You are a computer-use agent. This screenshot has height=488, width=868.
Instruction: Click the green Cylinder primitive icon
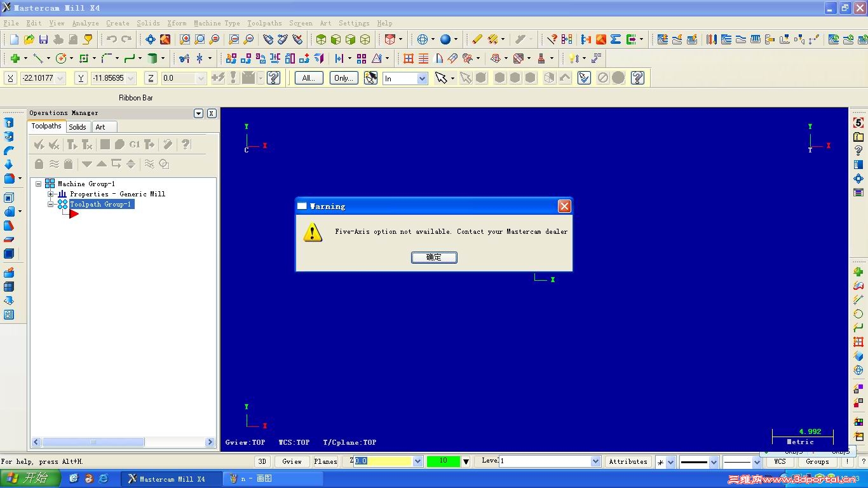pyautogui.click(x=153, y=58)
